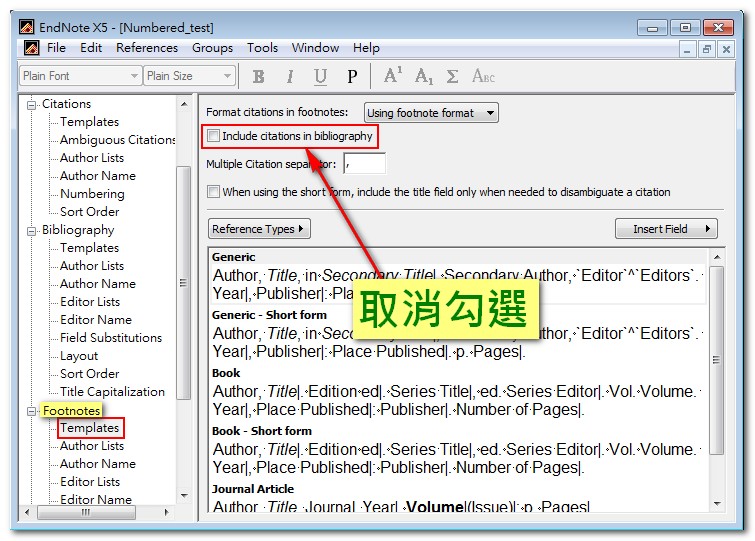Open Using footnote format dropdown
755x541 pixels.
(x=431, y=113)
